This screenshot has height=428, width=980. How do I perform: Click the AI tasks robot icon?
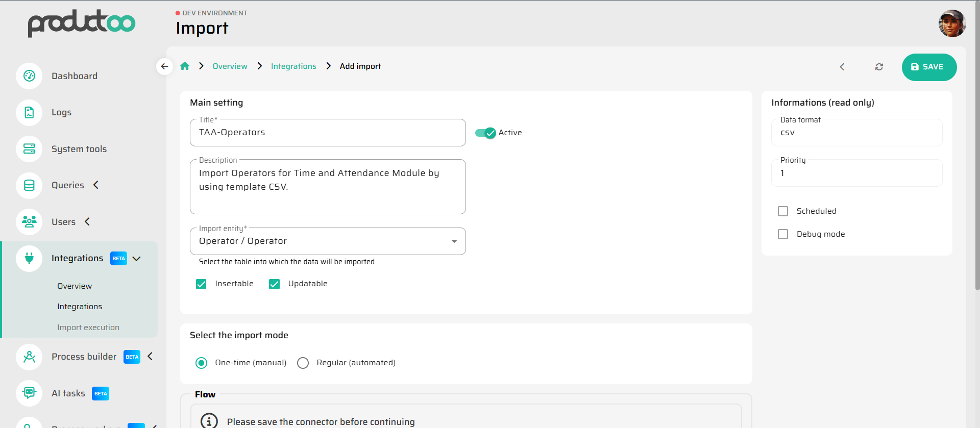[29, 393]
